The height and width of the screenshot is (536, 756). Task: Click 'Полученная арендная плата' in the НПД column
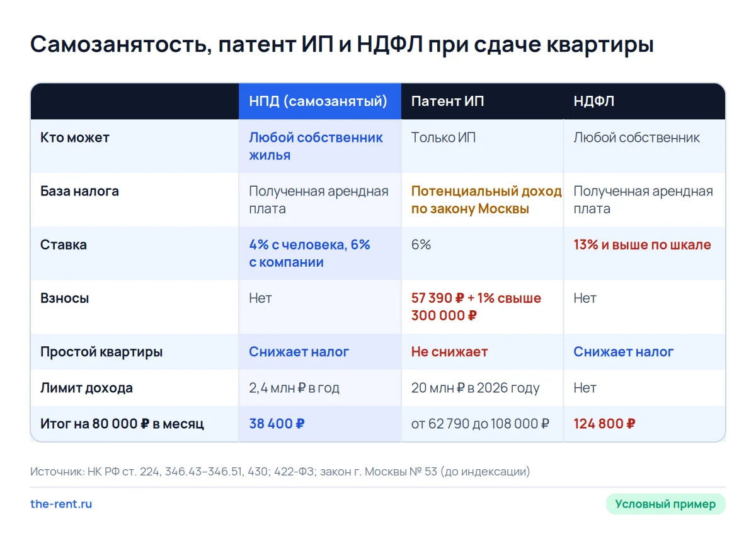tap(319, 200)
